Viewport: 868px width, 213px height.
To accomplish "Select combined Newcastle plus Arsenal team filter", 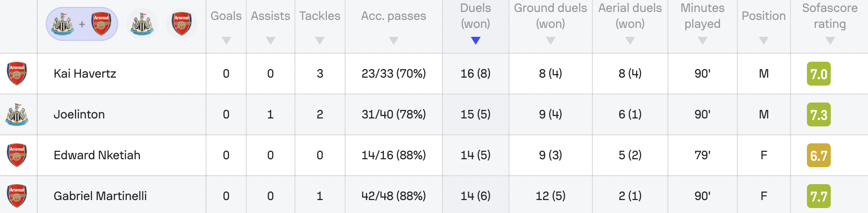I will pyautogui.click(x=82, y=24).
